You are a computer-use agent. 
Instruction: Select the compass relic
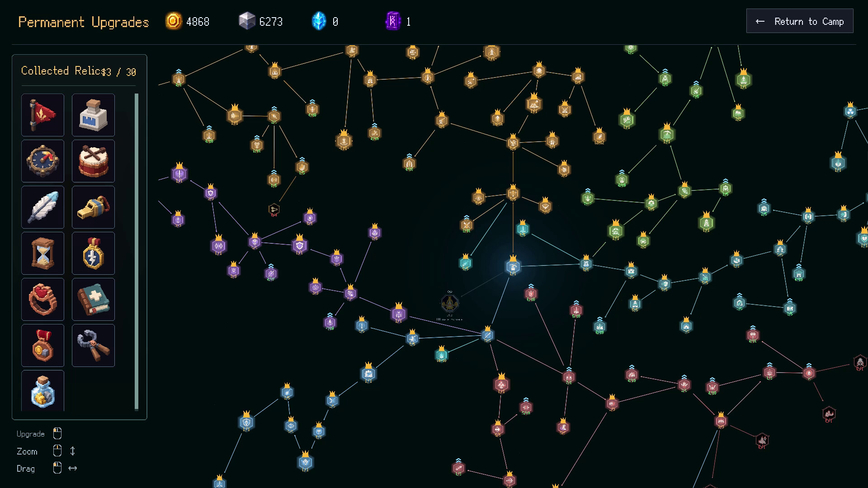click(42, 161)
